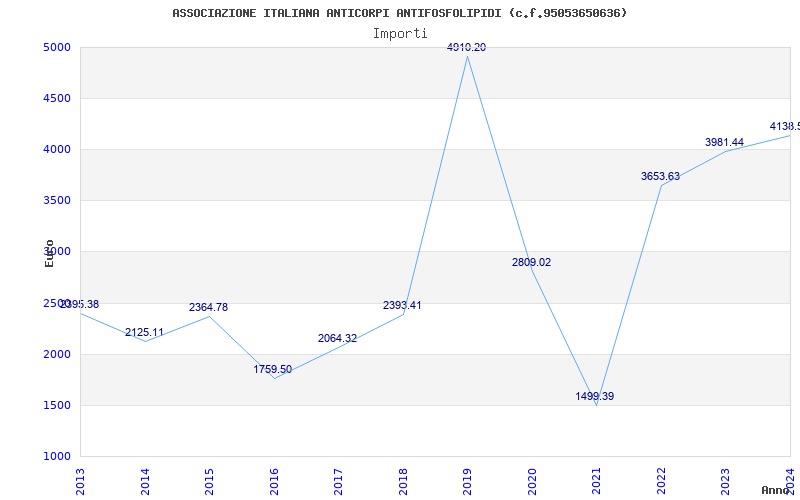Click the 2023 x-axis year label

[x=726, y=482]
